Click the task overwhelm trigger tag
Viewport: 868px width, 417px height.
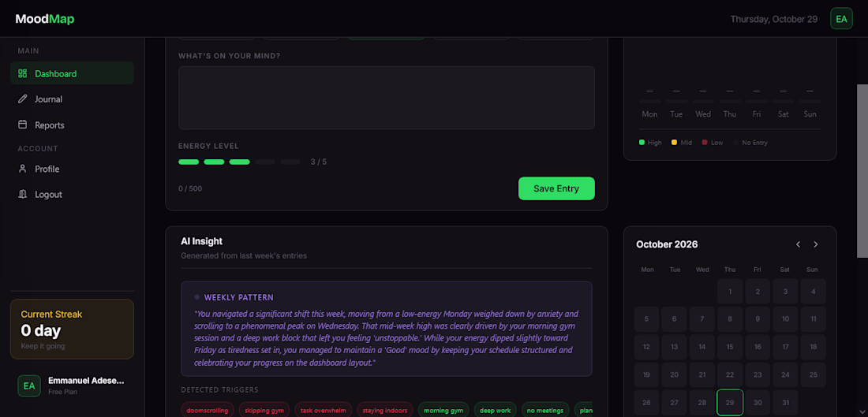pos(324,411)
